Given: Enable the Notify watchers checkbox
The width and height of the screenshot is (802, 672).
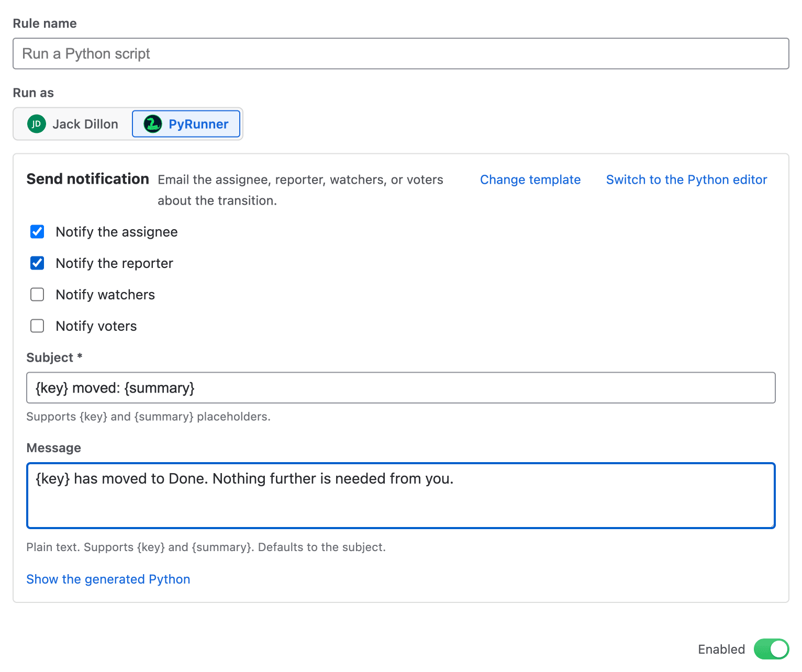Looking at the screenshot, I should (37, 295).
